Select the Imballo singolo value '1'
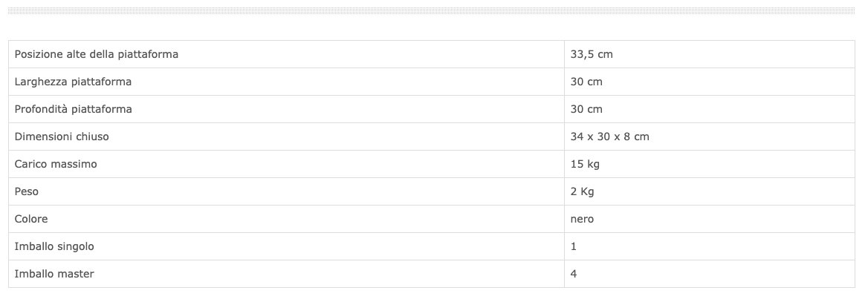 pyautogui.click(x=574, y=246)
